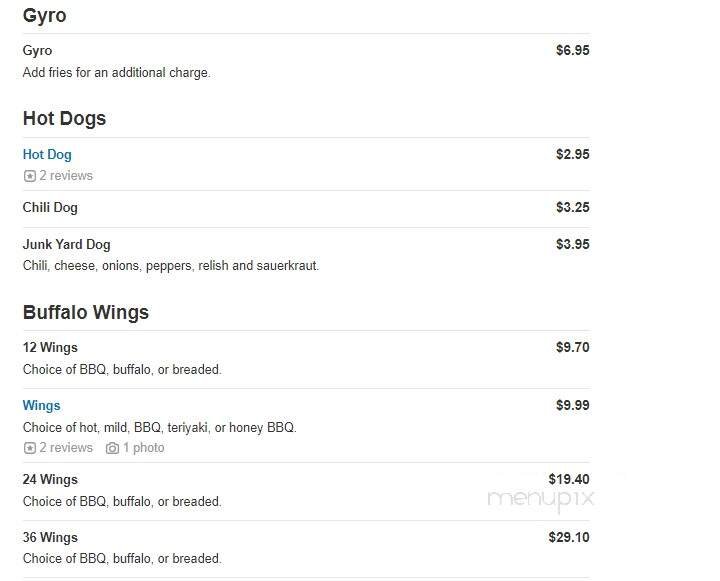
Task: Open the 1 photo link for Wings
Action: click(x=144, y=448)
